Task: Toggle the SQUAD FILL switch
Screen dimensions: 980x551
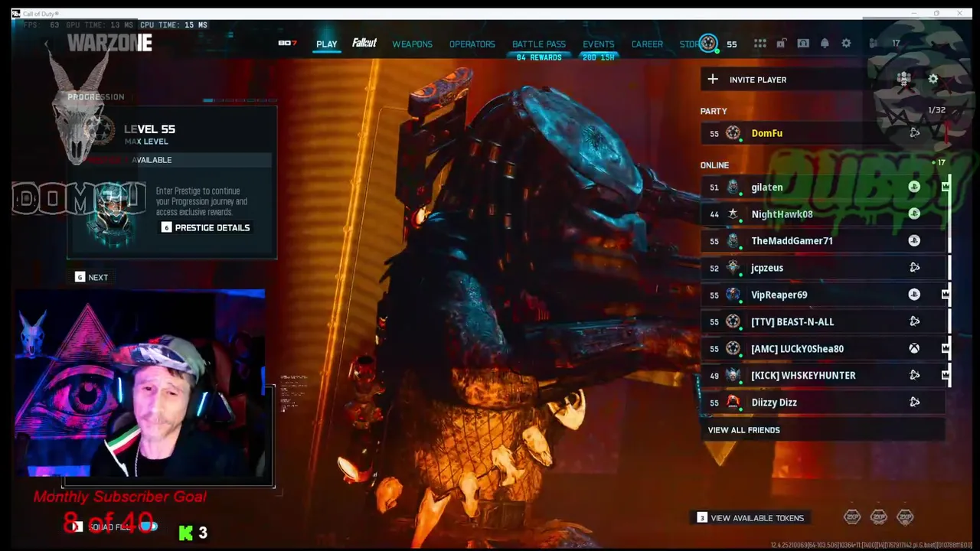Action: click(149, 527)
